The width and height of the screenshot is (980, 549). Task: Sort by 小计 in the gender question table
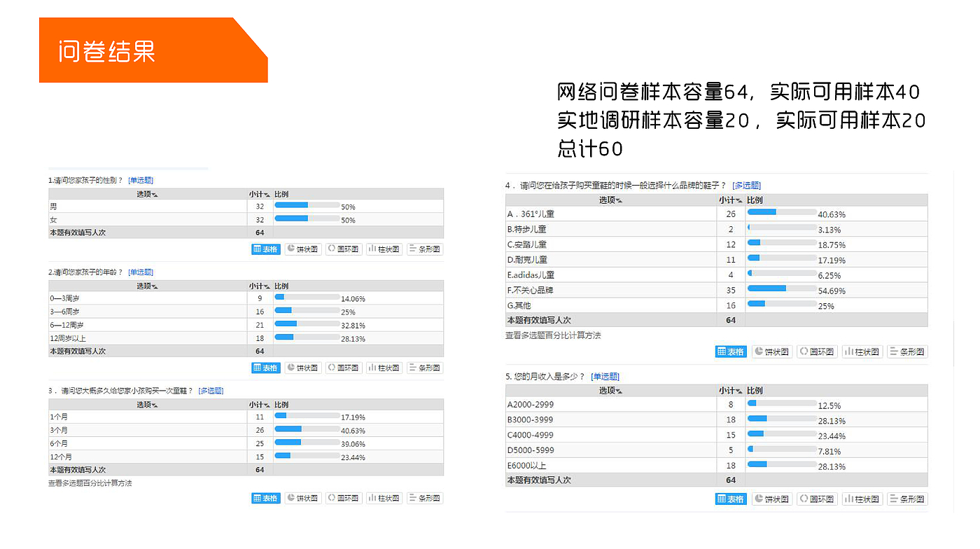[259, 194]
